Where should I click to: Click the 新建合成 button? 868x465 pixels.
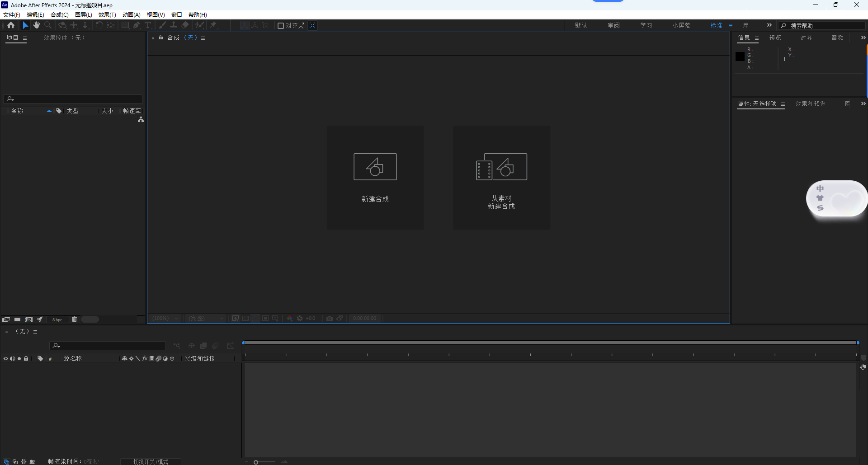pos(375,178)
